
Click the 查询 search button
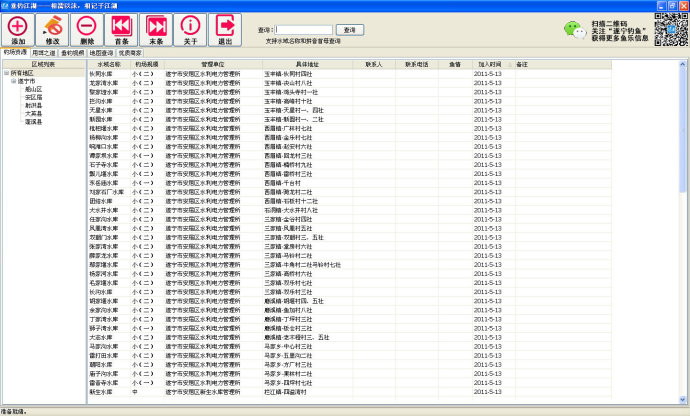point(350,30)
